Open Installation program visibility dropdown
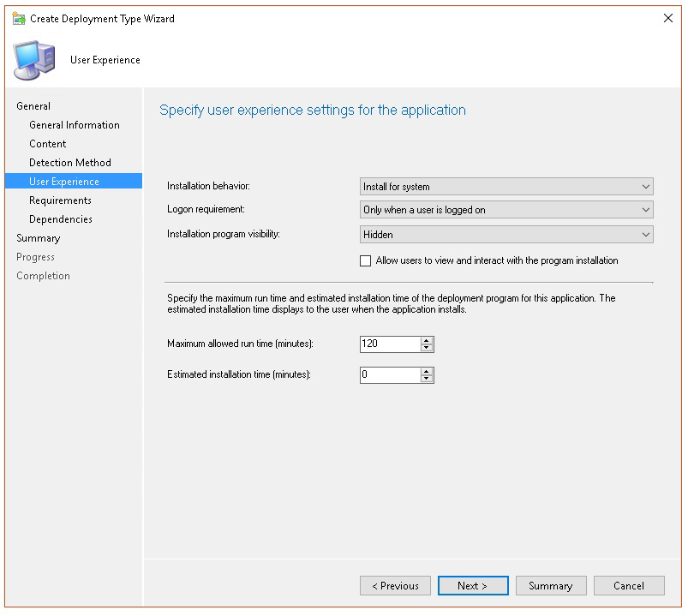The width and height of the screenshot is (688, 616). click(506, 234)
